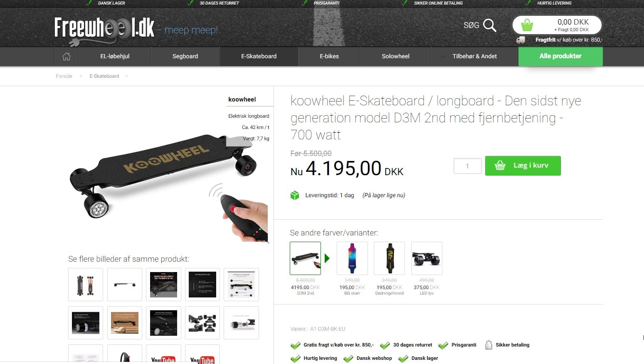644x364 pixels.
Task: Open the E-Skateboard menu item
Action: tap(259, 56)
